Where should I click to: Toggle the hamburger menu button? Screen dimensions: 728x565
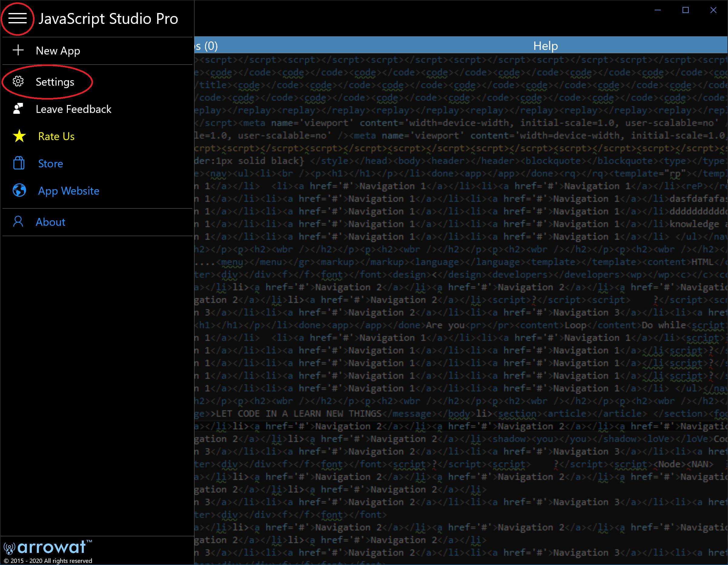tap(17, 18)
